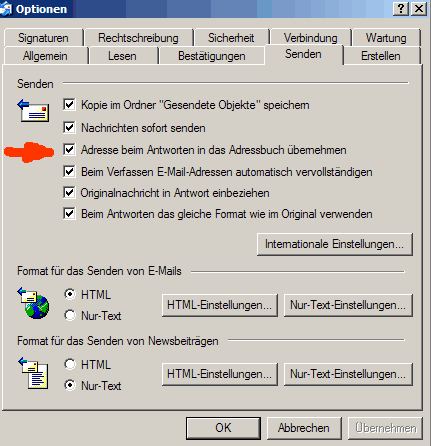Open Nur-Text-Einstellungen for Newsbeiträge

[x=348, y=374]
